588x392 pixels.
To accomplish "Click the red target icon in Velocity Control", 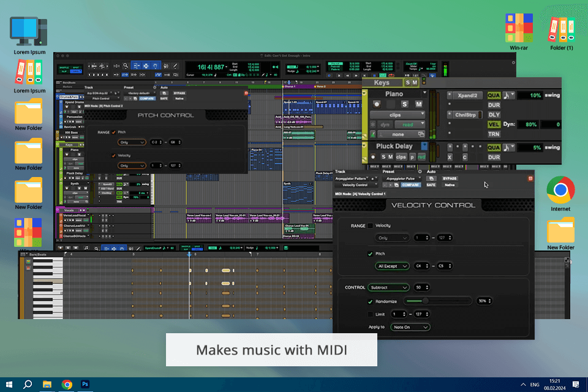I will pyautogui.click(x=530, y=179).
